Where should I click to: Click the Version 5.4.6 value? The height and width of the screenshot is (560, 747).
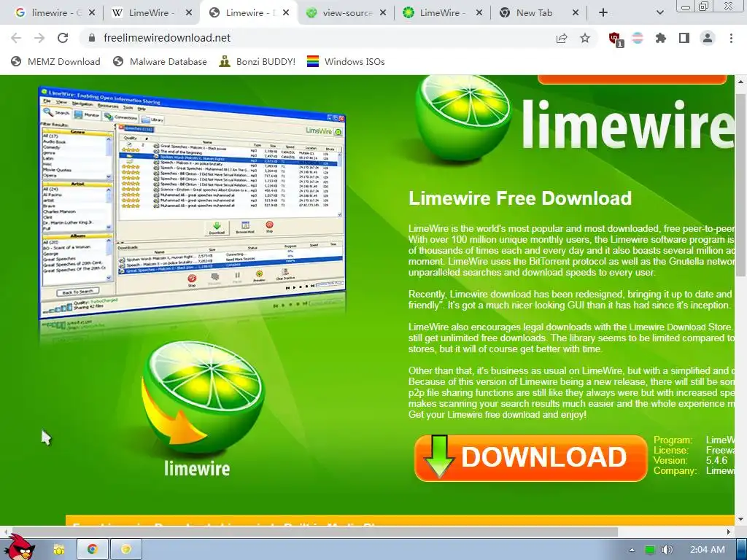(x=716, y=461)
